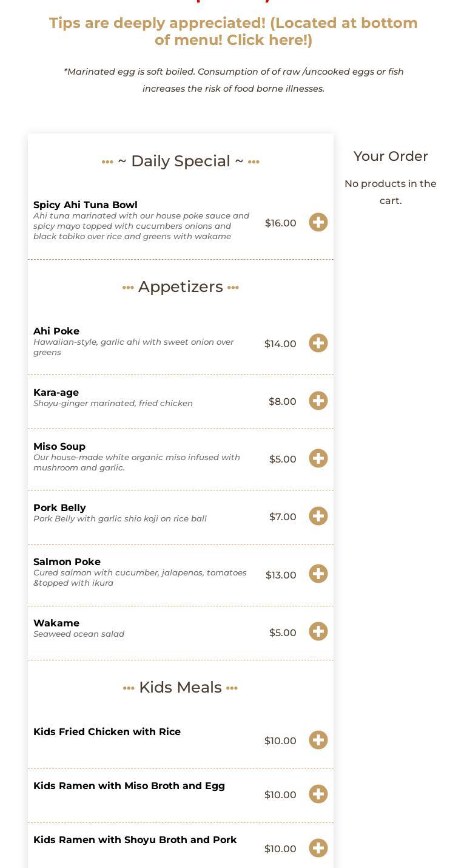Add Pork Belly to cart
Screen dimensions: 467x868
318,516
